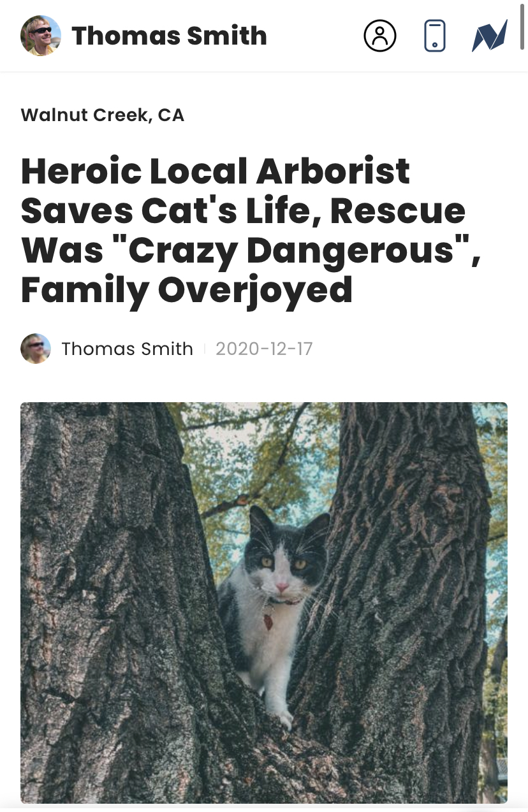Select the publish date 2020-12-17

[264, 349]
